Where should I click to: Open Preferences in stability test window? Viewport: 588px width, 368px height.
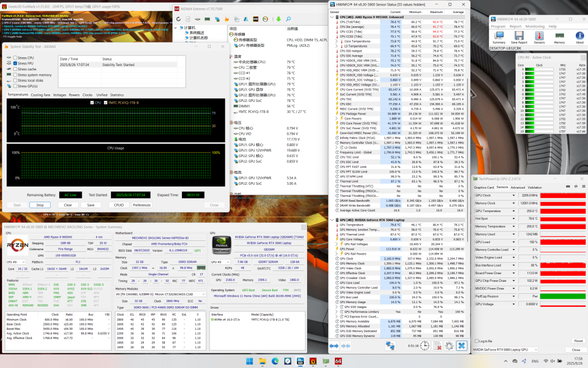click(142, 205)
